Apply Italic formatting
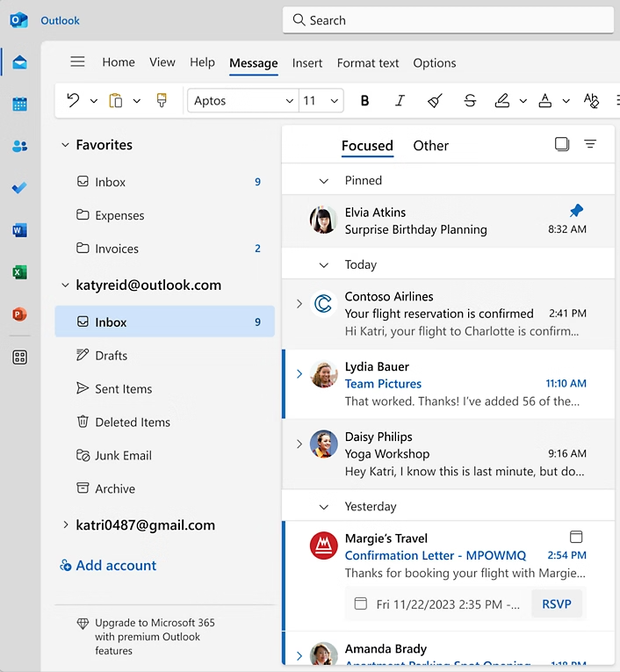The width and height of the screenshot is (620, 672). [x=400, y=101]
